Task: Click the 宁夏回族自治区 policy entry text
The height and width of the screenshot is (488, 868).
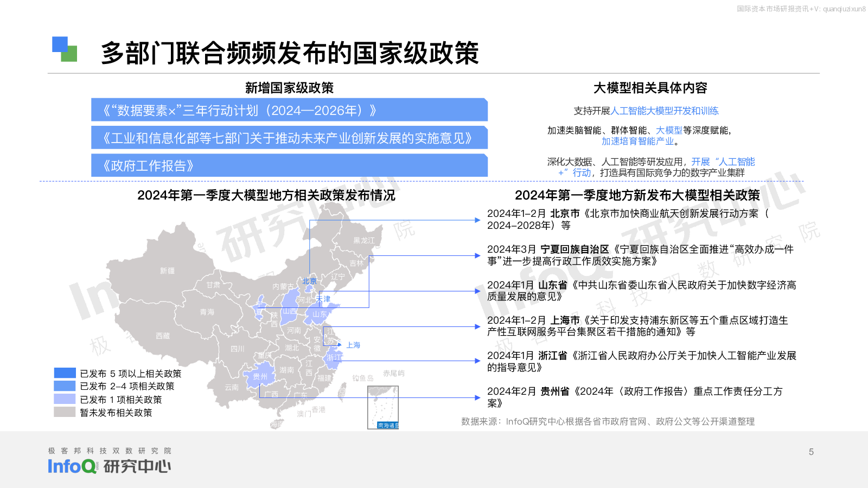Action: point(640,255)
